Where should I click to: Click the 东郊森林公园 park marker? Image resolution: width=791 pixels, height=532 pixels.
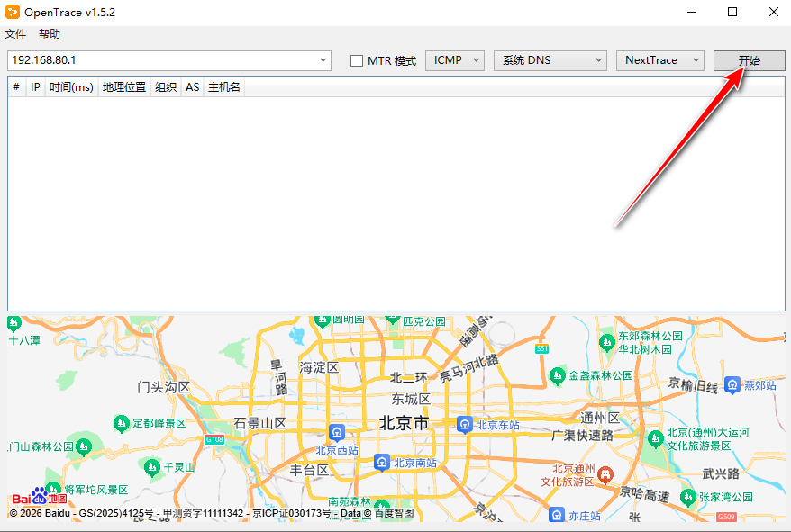pyautogui.click(x=607, y=343)
